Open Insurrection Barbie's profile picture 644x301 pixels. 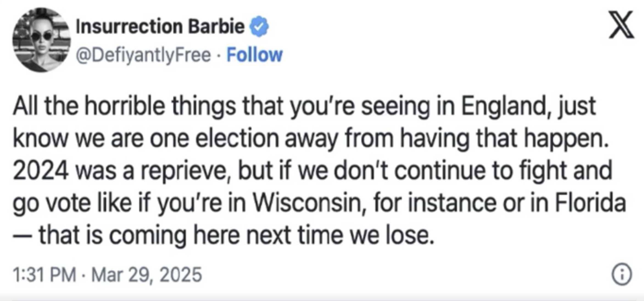coord(41,40)
